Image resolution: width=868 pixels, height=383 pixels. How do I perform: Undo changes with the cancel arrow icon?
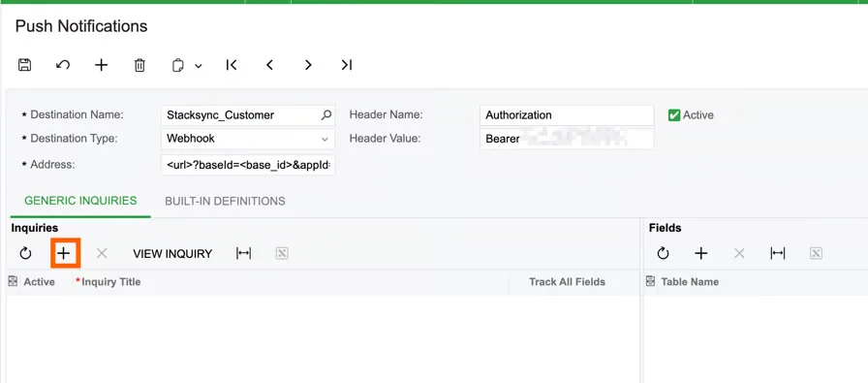[63, 65]
